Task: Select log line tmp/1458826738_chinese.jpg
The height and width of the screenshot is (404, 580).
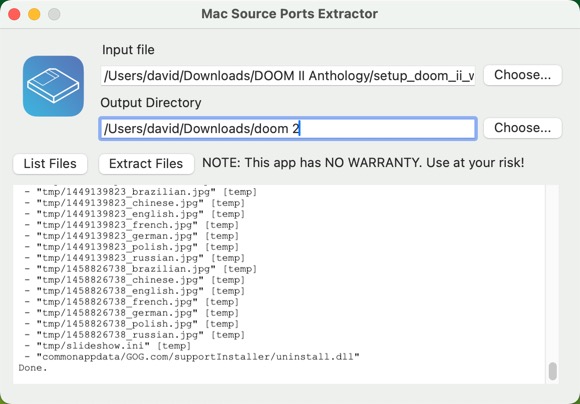Action: [135, 280]
